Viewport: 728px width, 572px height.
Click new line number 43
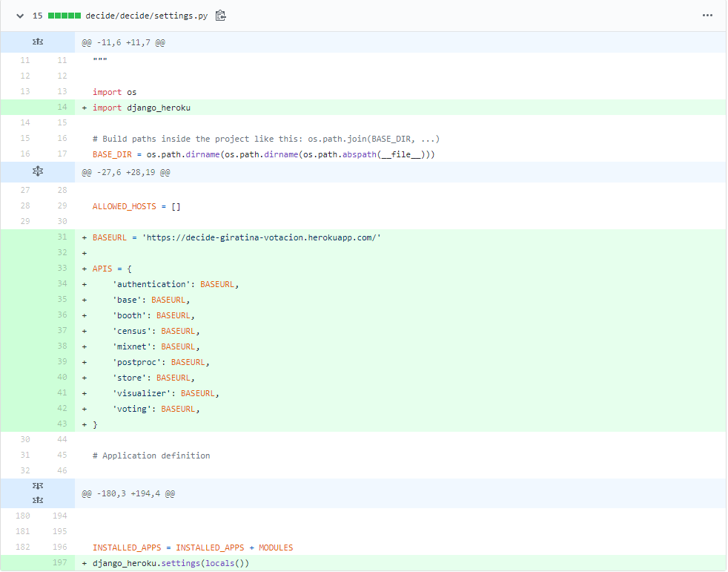[x=62, y=424]
